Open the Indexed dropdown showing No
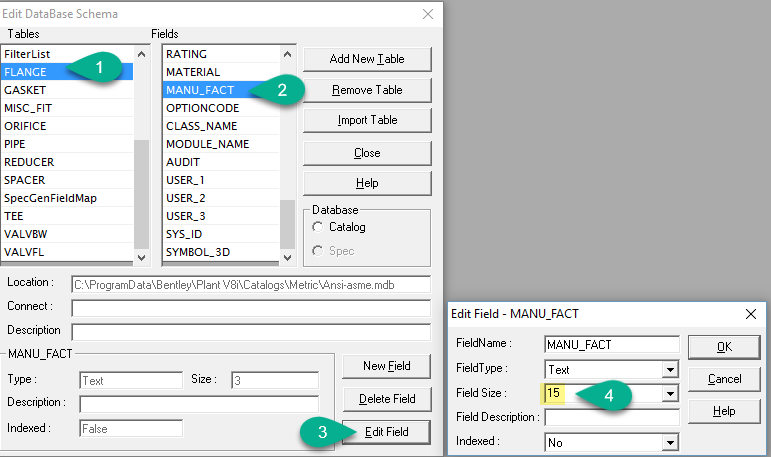Image resolution: width=771 pixels, height=457 pixels. point(670,443)
